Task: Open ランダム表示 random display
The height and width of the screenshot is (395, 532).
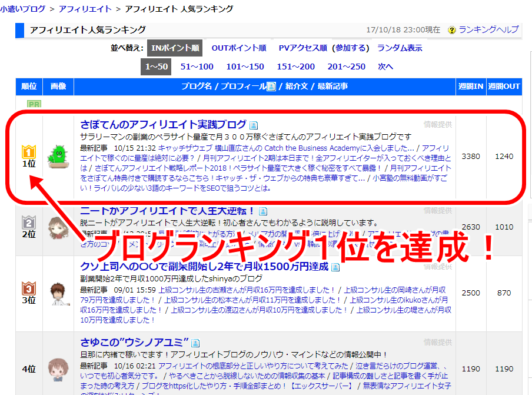Action: (x=400, y=48)
